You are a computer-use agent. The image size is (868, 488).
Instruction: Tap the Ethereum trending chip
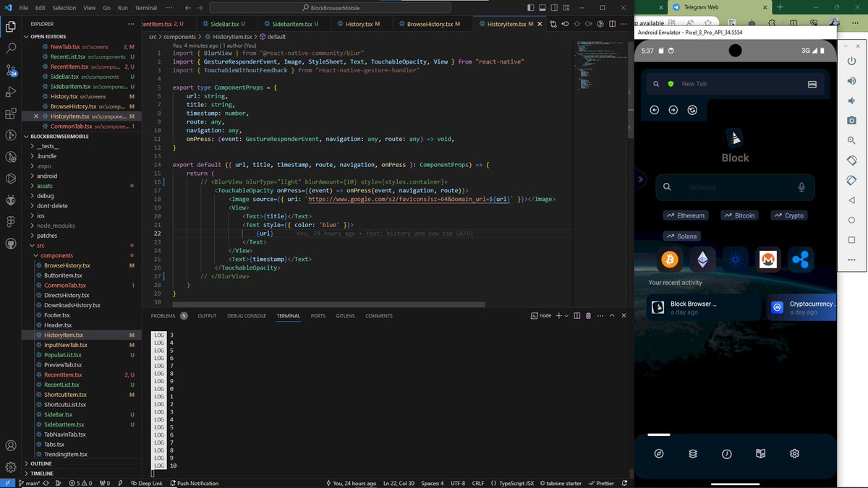point(686,215)
